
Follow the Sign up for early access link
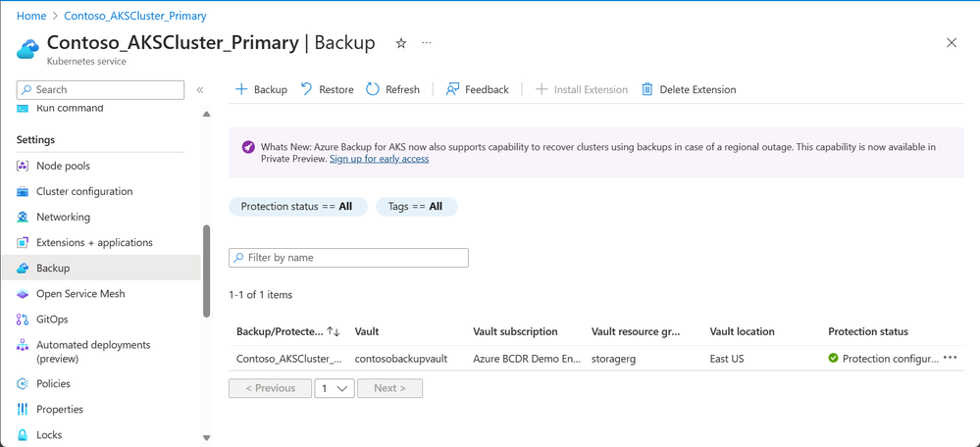(x=379, y=159)
